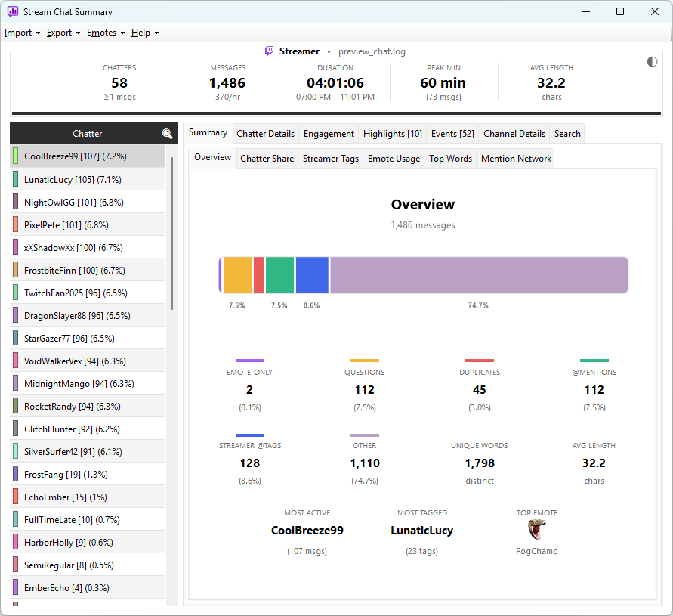Select the Emote Usage sub-tab
Viewport: 673px width, 616px height.
click(394, 159)
